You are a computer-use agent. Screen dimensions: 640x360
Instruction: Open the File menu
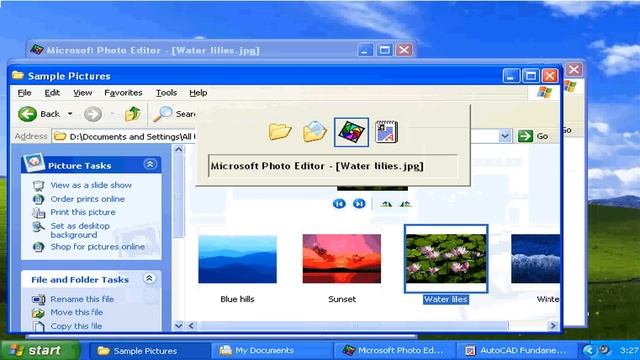click(x=24, y=93)
